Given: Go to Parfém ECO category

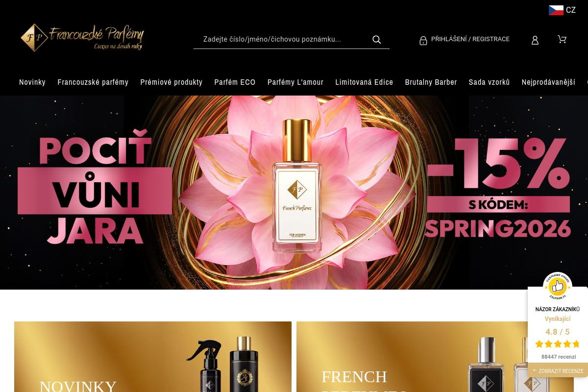Looking at the screenshot, I should (235, 82).
